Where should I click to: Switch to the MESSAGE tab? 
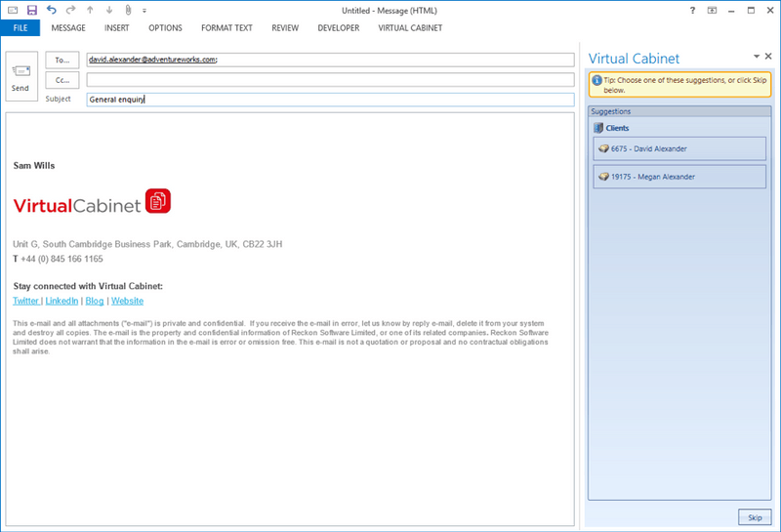tap(68, 28)
